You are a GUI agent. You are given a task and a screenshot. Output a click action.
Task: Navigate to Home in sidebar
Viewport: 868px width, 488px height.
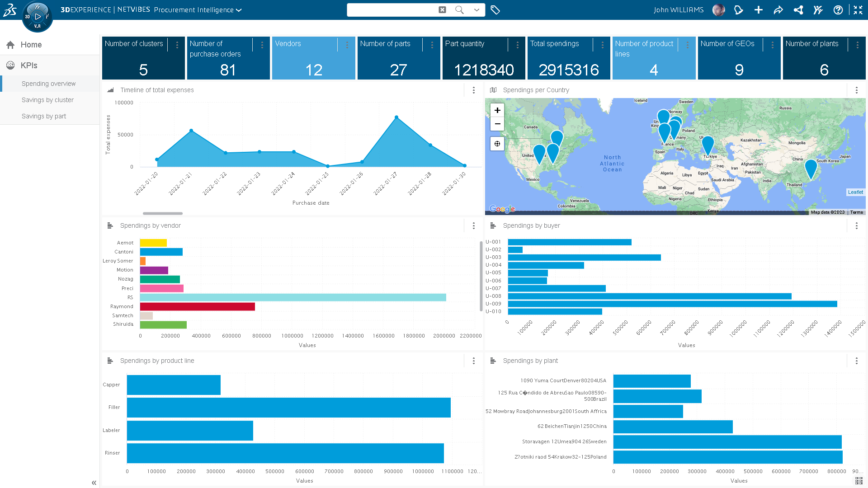coord(31,45)
